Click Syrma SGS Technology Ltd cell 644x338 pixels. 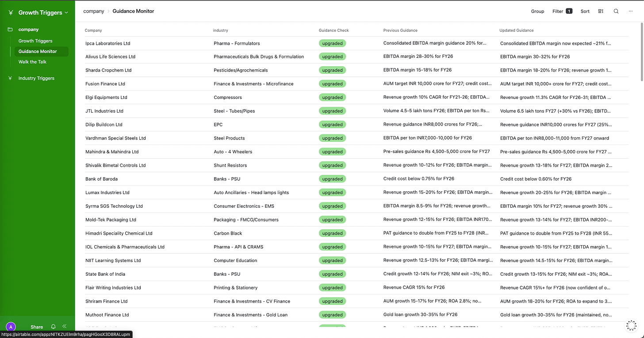pos(114,206)
